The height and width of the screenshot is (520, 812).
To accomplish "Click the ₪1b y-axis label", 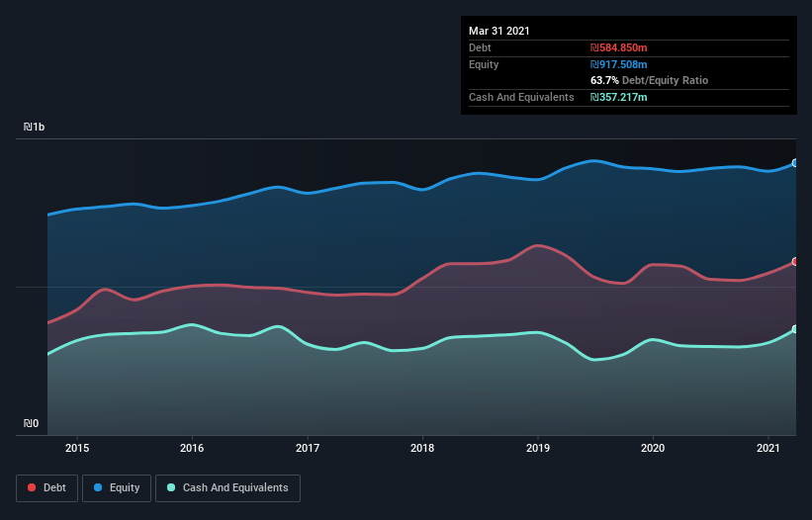I will 35,127.
